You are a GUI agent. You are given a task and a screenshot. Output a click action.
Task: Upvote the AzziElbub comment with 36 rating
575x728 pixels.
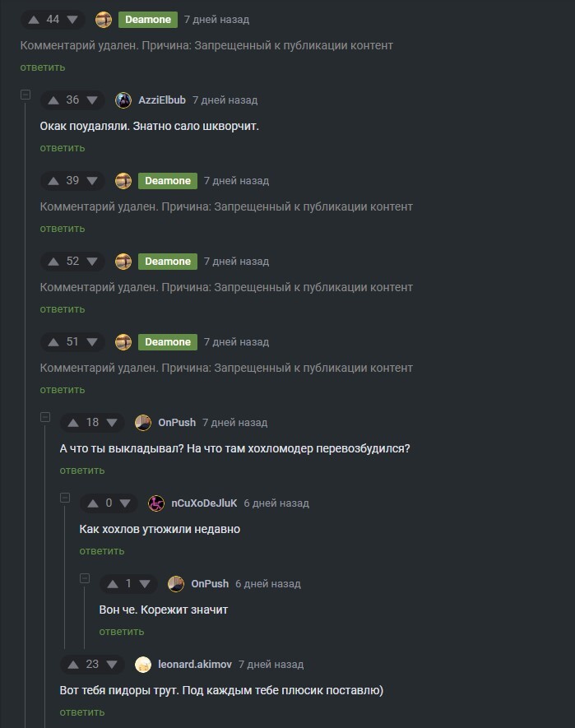point(53,100)
